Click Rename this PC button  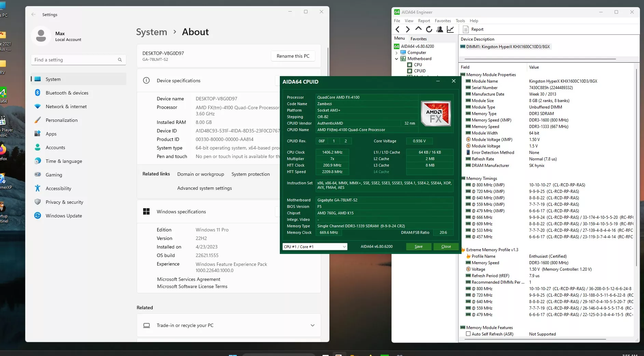(x=293, y=56)
